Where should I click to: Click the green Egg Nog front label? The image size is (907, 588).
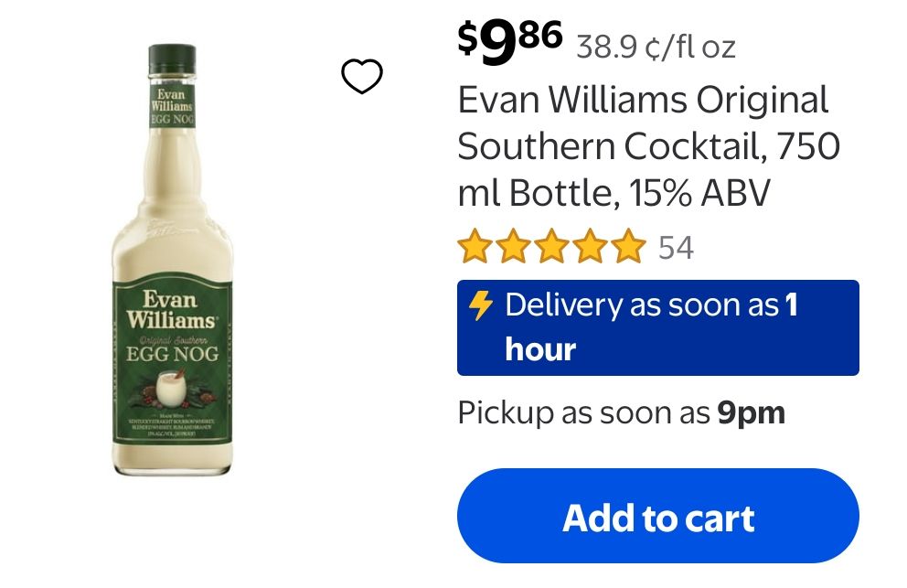click(172, 362)
